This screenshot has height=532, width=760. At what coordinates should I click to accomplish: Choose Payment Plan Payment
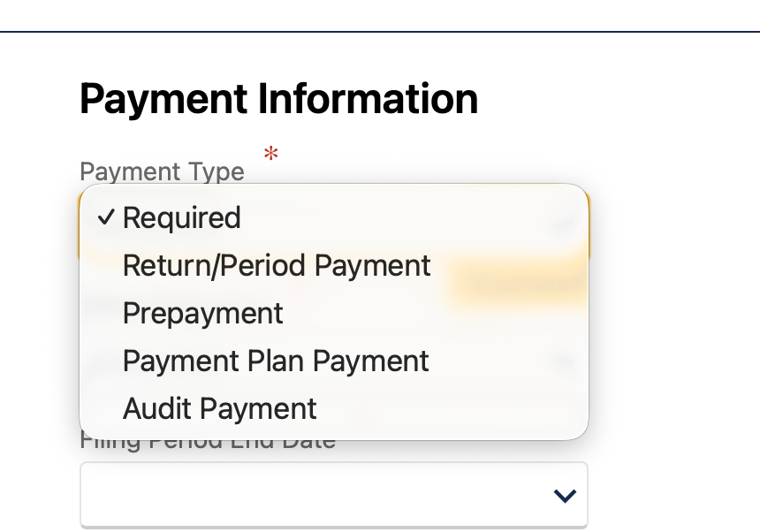click(x=275, y=361)
